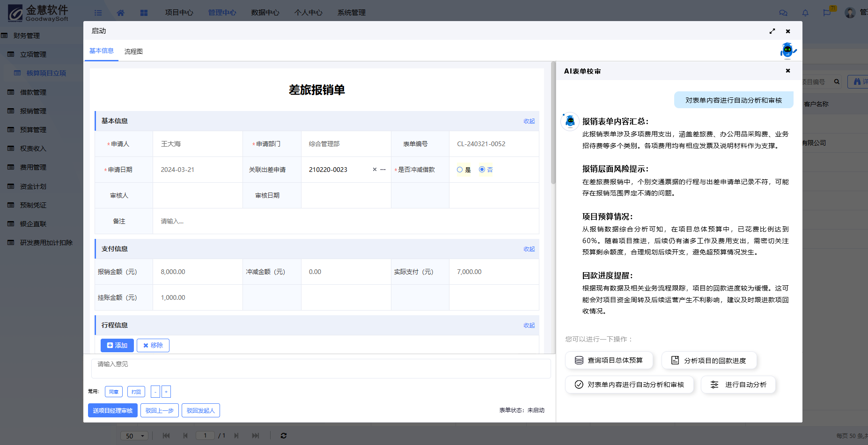The height and width of the screenshot is (445, 868).
Task: Click the AI robot assistant icon
Action: [x=788, y=50]
